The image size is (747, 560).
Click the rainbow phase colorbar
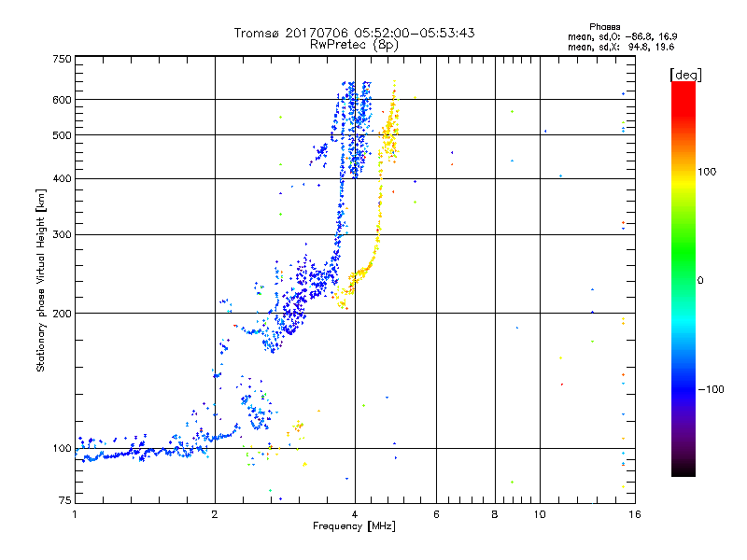click(684, 279)
